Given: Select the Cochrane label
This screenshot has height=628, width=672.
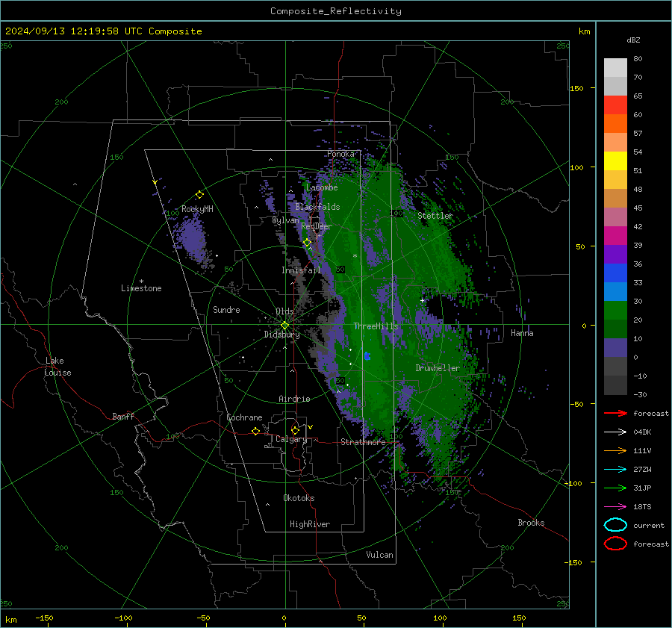Looking at the screenshot, I should [244, 417].
